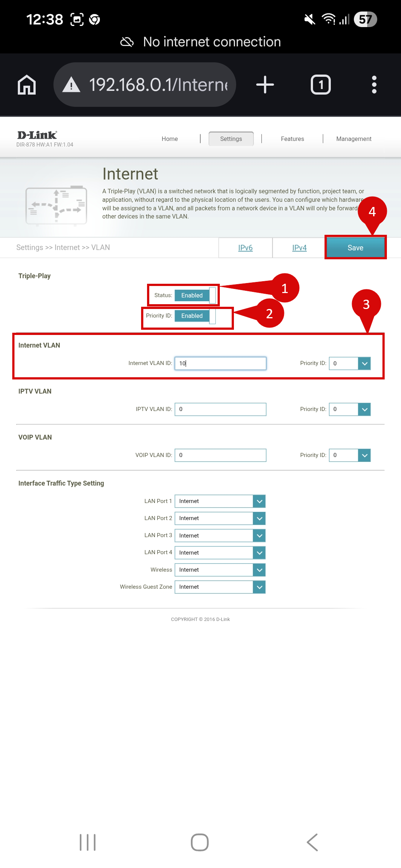Go to the IPv6 settings link
The width and height of the screenshot is (401, 868).
(x=245, y=248)
